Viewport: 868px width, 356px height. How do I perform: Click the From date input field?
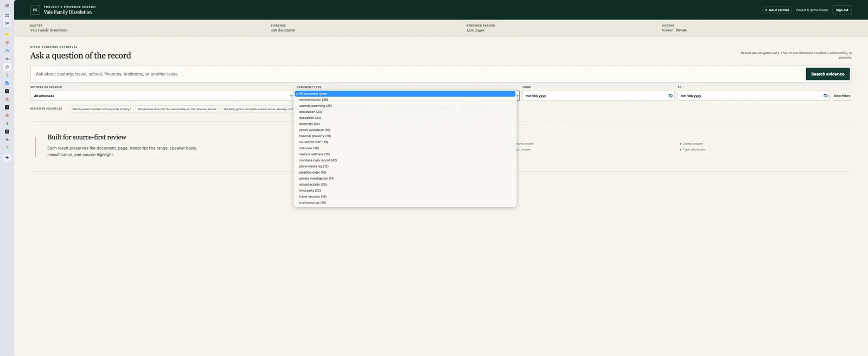point(598,96)
